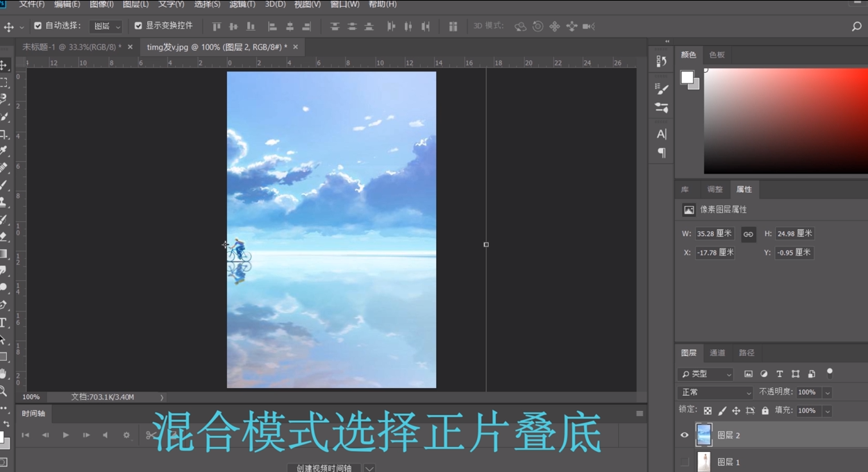Open the paragraph panel icon
Viewport: 868px width, 472px height.
662,153
